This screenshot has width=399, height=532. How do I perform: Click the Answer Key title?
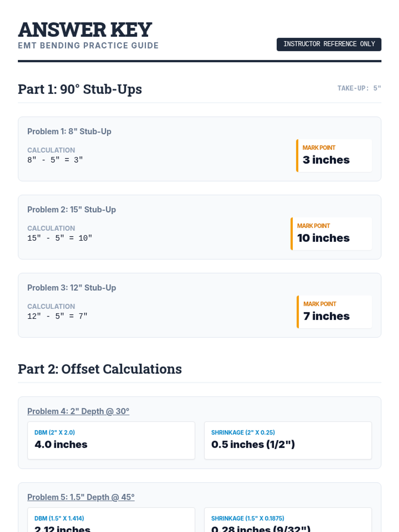pyautogui.click(x=85, y=30)
